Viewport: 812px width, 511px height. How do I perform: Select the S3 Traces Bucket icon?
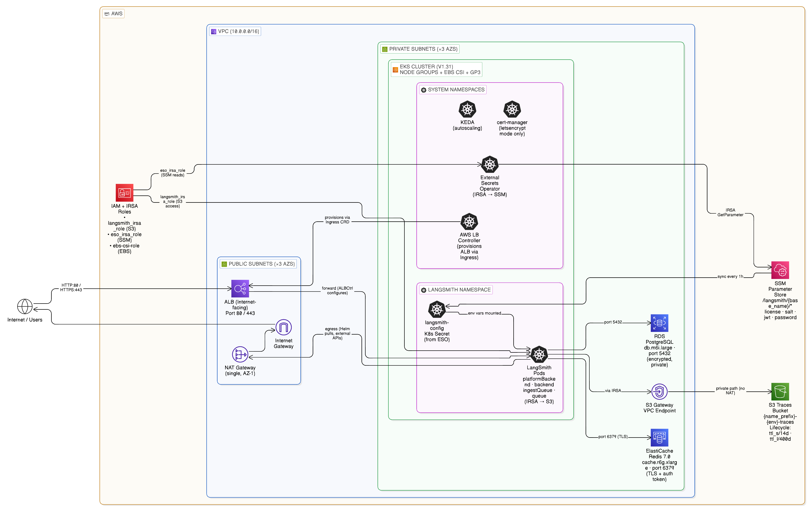click(x=780, y=392)
